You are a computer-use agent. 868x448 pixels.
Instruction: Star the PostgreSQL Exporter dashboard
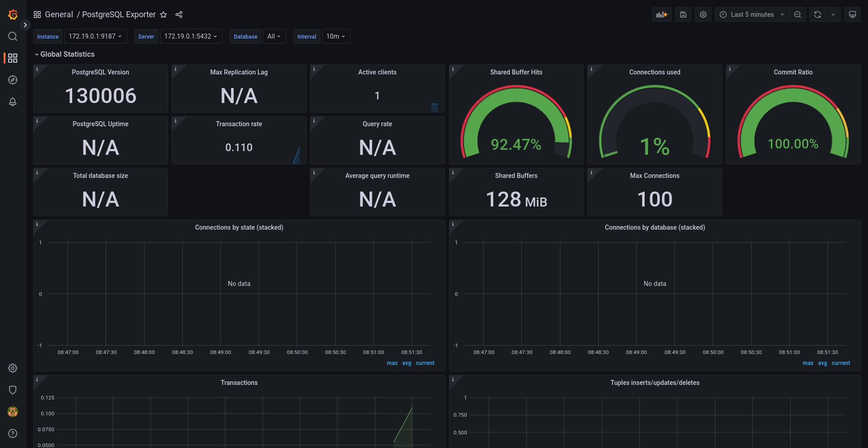pos(163,15)
